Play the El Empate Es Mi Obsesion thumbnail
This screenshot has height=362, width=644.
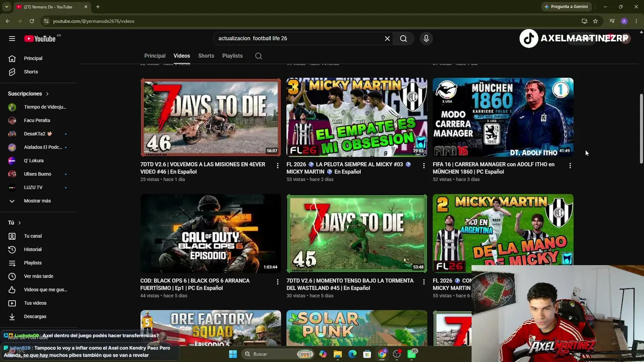(357, 117)
